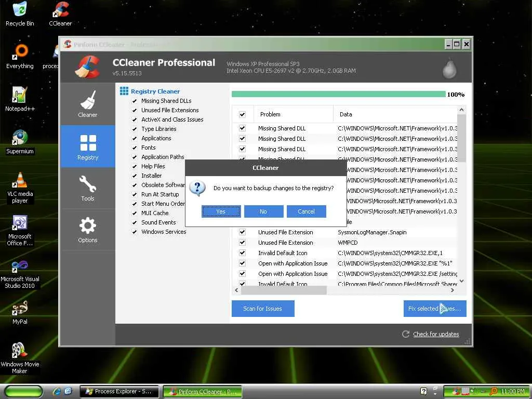Click the Help Files registry option label
Viewport: 532px width, 399px height.
click(153, 166)
